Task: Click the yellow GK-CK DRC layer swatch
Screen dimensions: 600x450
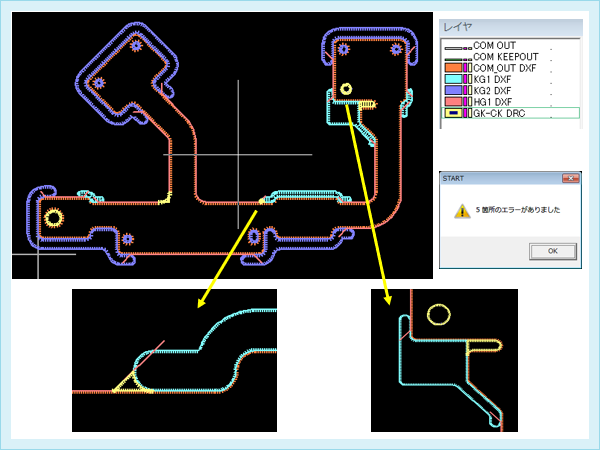Action: 453,114
